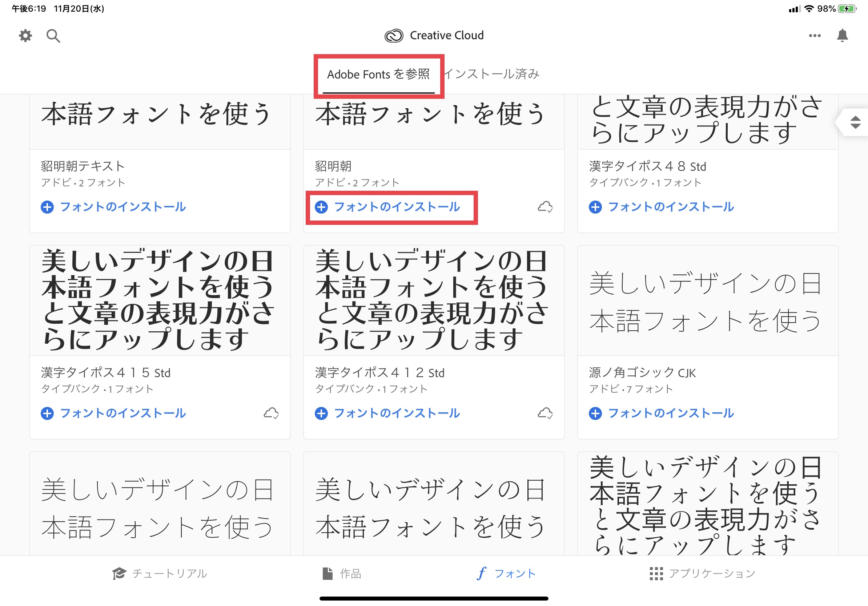This screenshot has height=606, width=868.
Task: Tap the search magnifier icon
Action: click(53, 36)
